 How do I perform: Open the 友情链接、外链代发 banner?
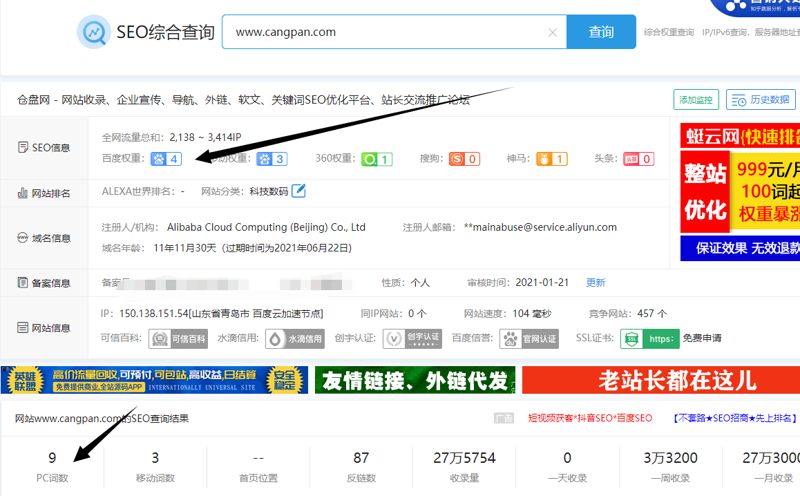pyautogui.click(x=415, y=380)
